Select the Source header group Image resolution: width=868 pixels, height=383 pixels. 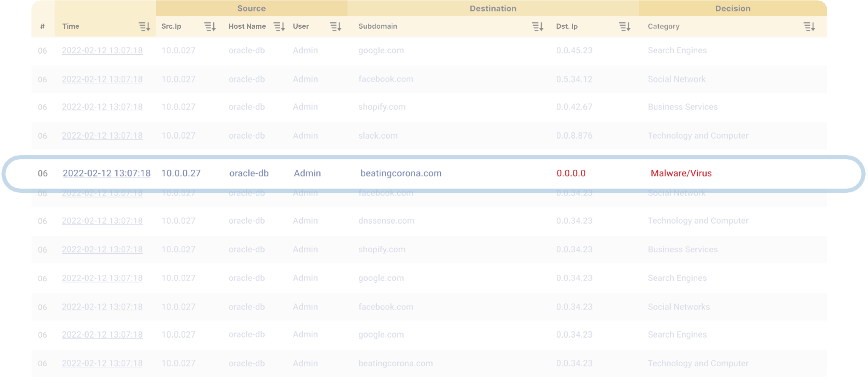pyautogui.click(x=251, y=8)
